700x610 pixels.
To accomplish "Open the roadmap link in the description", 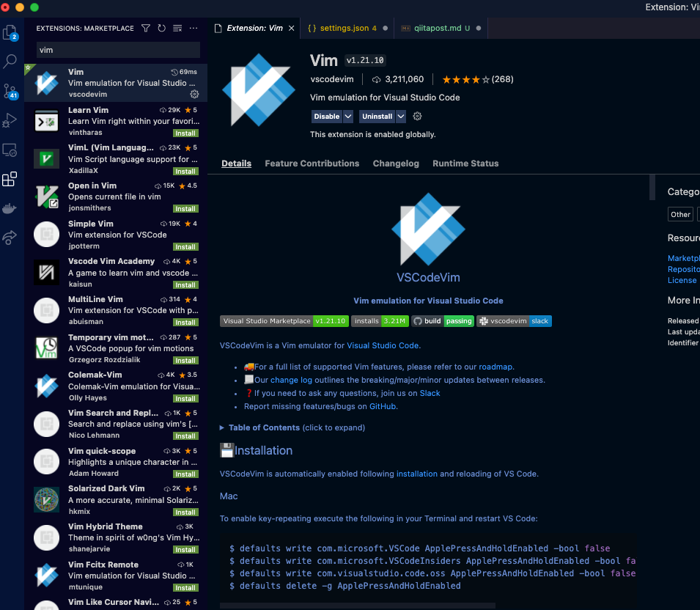I will click(495, 367).
